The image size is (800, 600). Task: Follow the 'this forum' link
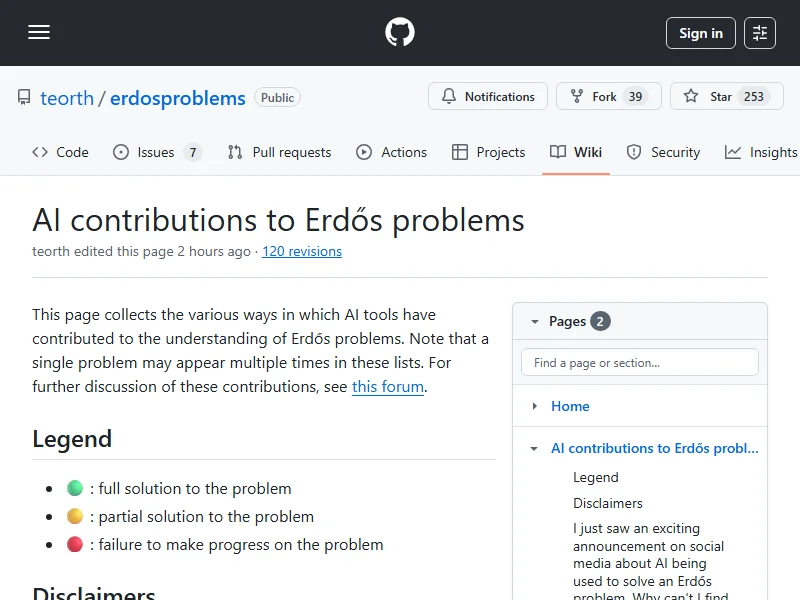tap(388, 387)
